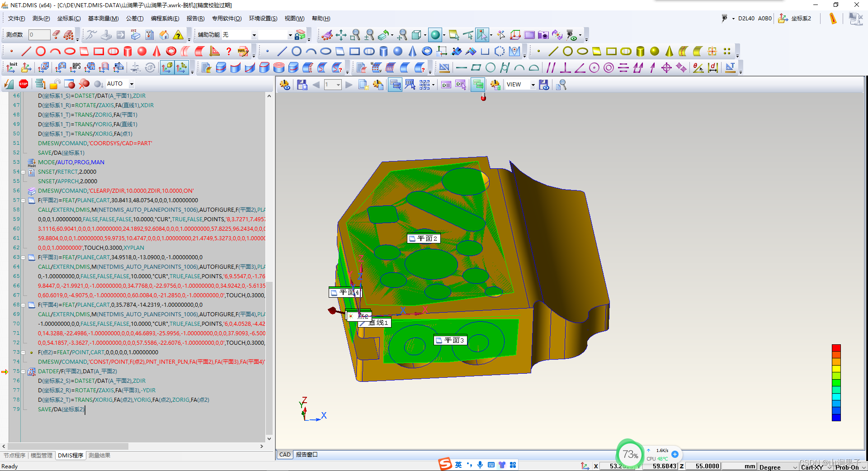Toggle the padlock icon in program toolbar

tap(55, 84)
